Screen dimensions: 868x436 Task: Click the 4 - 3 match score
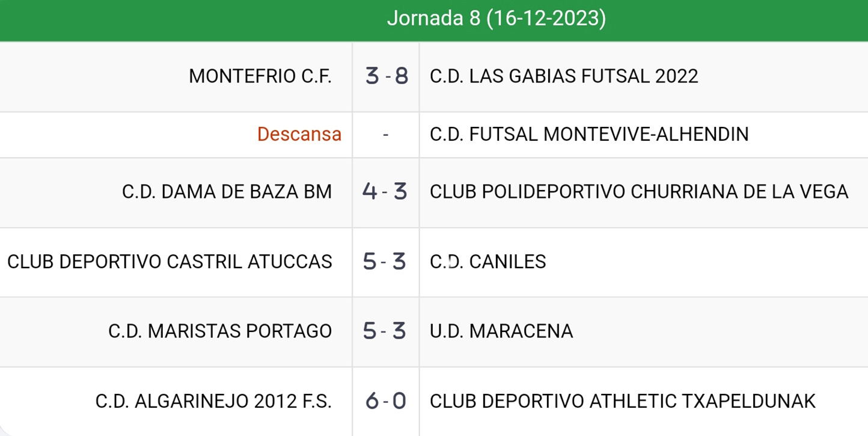pos(385,192)
